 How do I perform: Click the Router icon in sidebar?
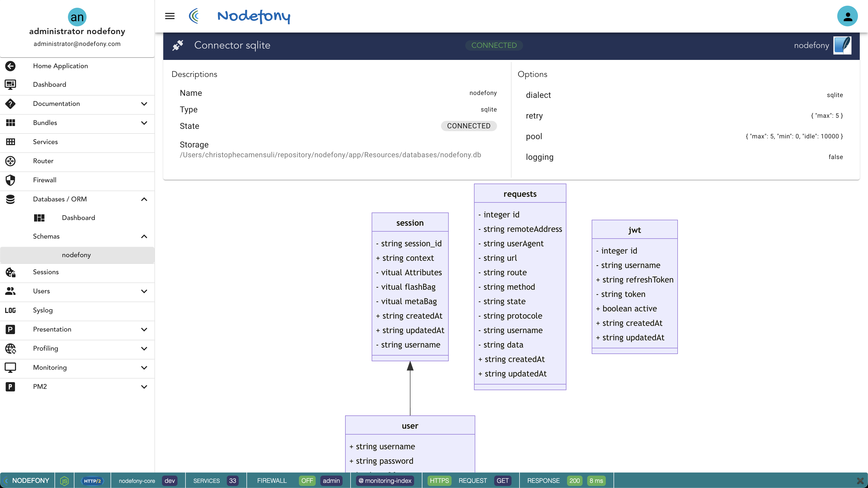[10, 161]
